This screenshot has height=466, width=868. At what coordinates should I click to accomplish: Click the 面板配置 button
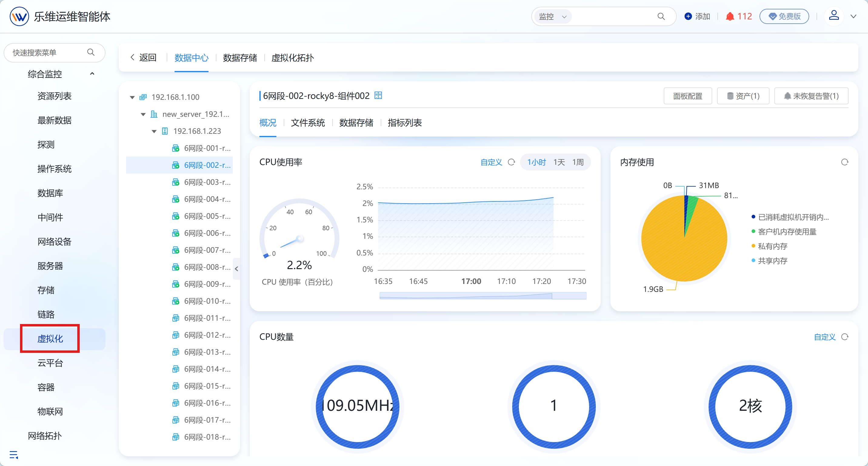click(x=687, y=96)
